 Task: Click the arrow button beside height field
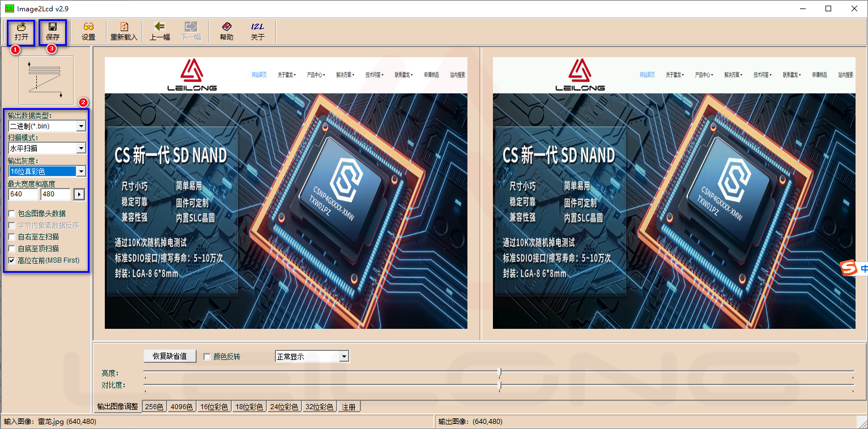pos(79,194)
